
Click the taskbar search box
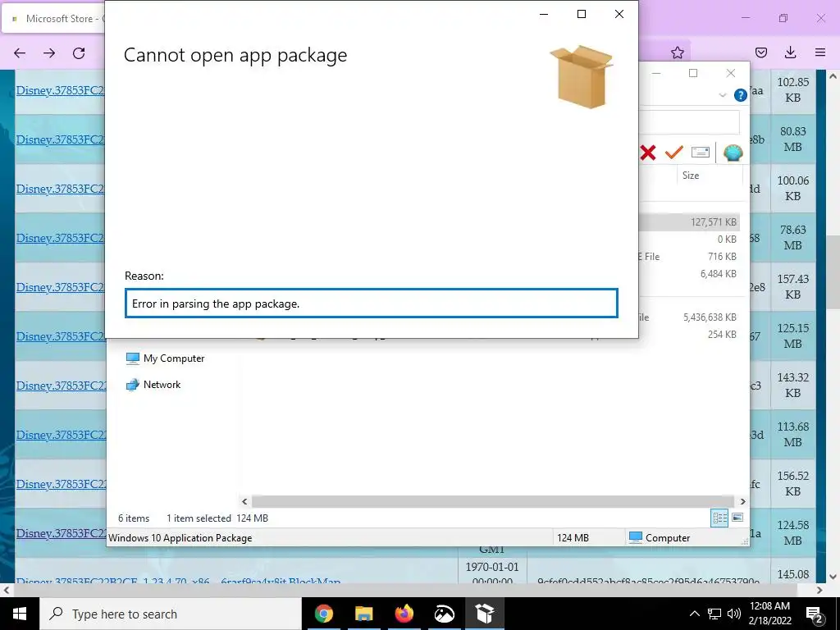pos(171,614)
